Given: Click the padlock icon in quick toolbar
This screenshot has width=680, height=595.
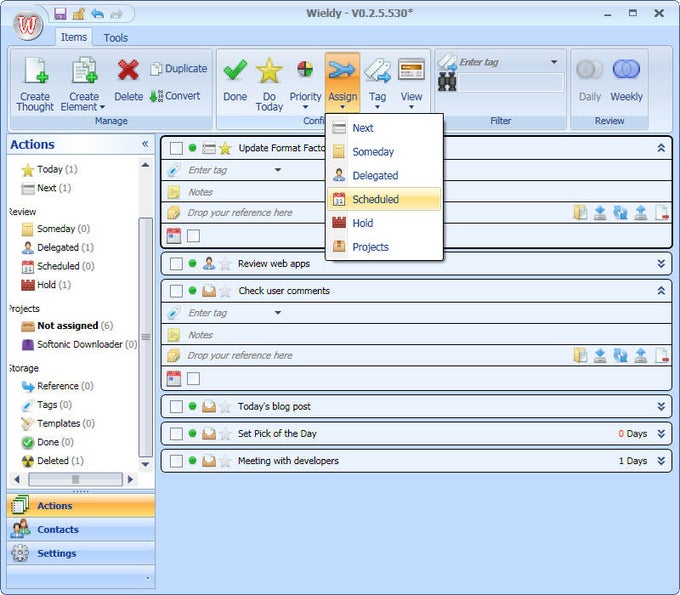Looking at the screenshot, I should pos(78,14).
